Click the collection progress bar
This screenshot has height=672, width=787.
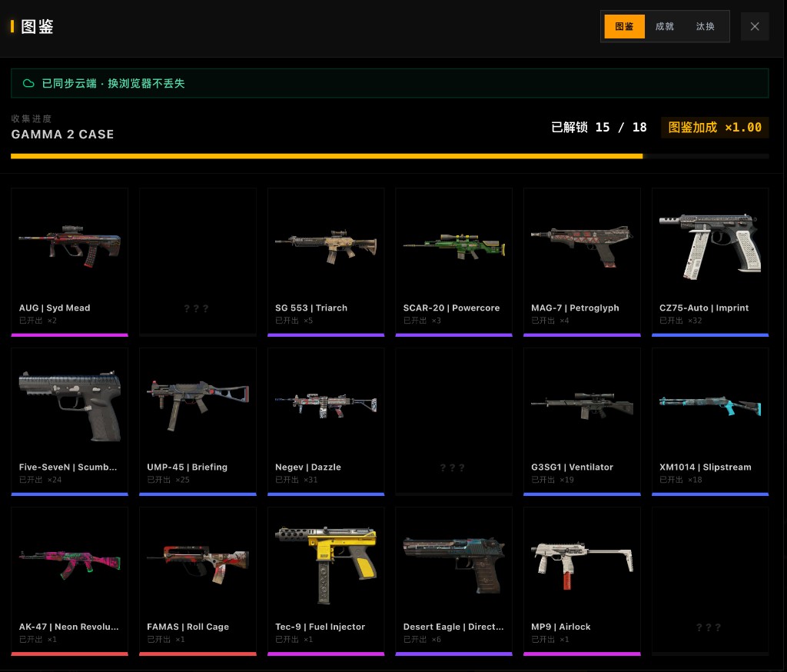coord(390,156)
